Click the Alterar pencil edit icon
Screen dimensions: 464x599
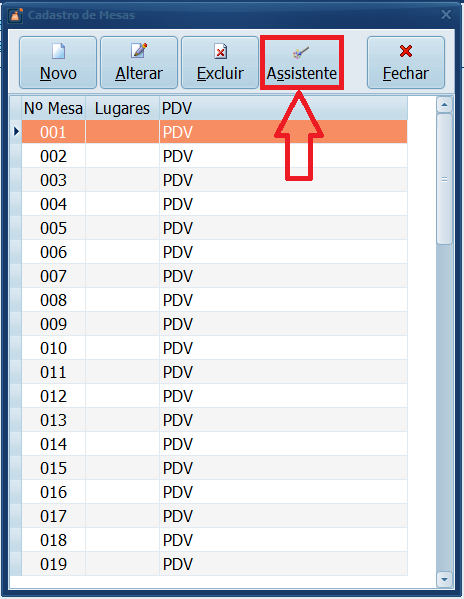pyautogui.click(x=139, y=50)
